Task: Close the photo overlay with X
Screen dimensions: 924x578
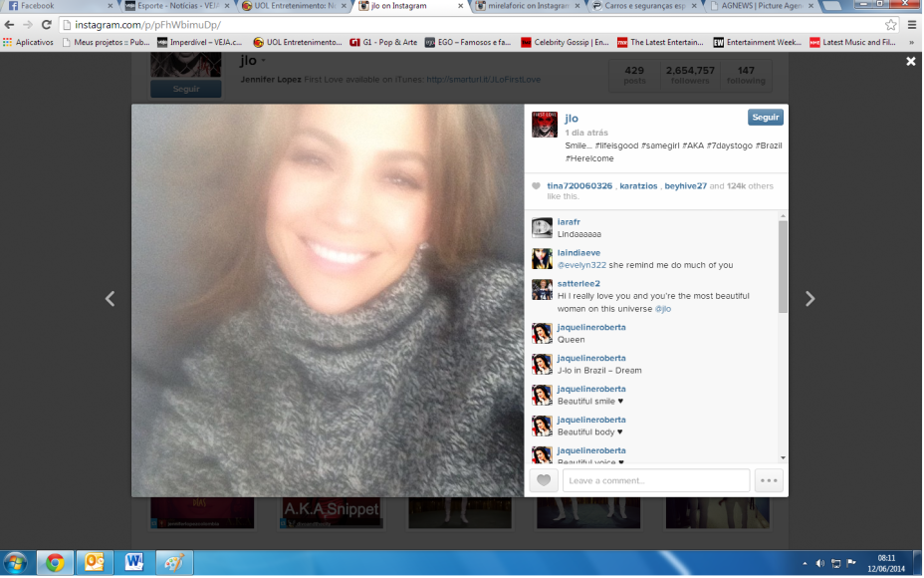Action: pos(910,62)
